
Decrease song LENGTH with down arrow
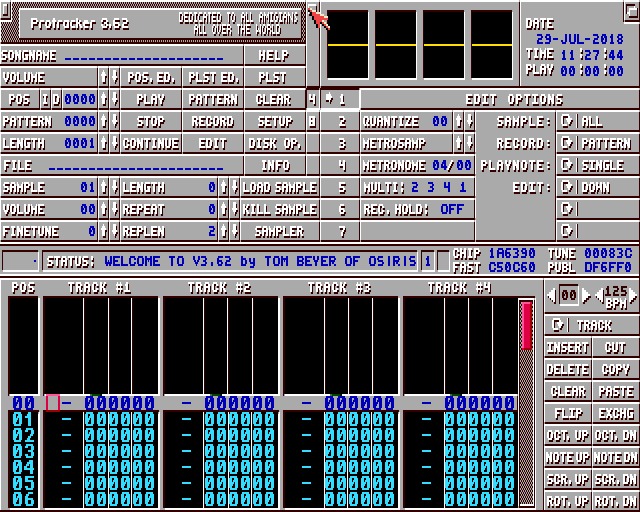tap(115, 144)
